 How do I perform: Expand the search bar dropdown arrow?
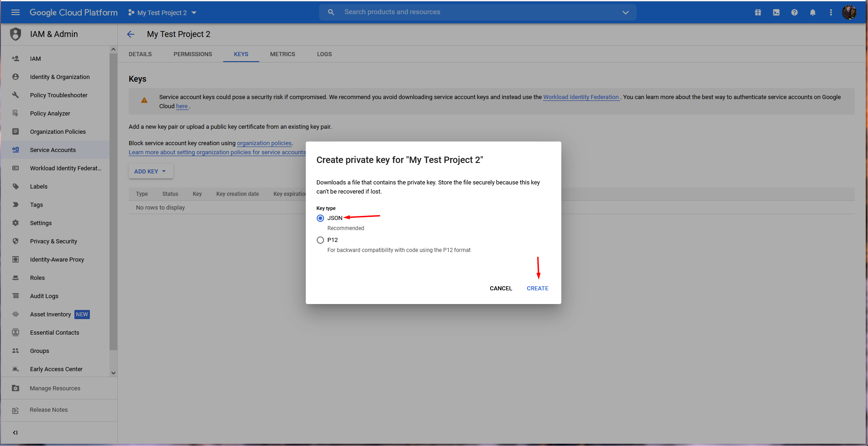pyautogui.click(x=625, y=12)
